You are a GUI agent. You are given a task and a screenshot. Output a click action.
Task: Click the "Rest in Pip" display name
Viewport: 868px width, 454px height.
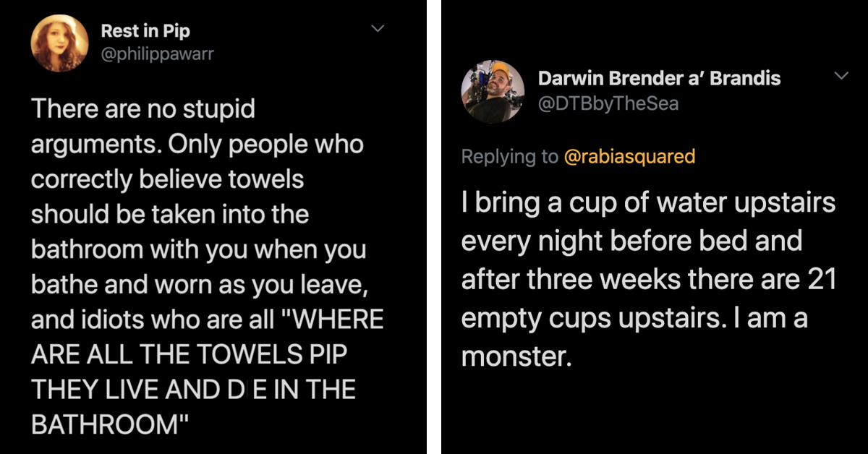pyautogui.click(x=145, y=31)
